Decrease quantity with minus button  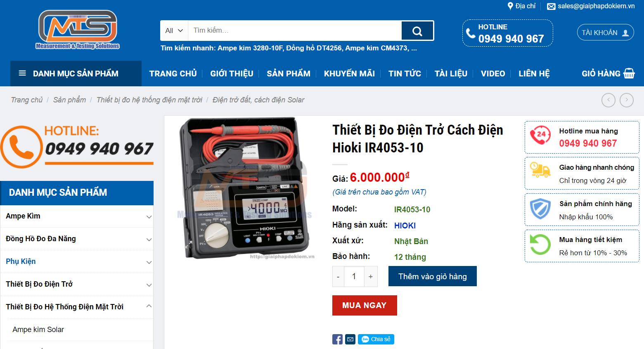pyautogui.click(x=338, y=276)
